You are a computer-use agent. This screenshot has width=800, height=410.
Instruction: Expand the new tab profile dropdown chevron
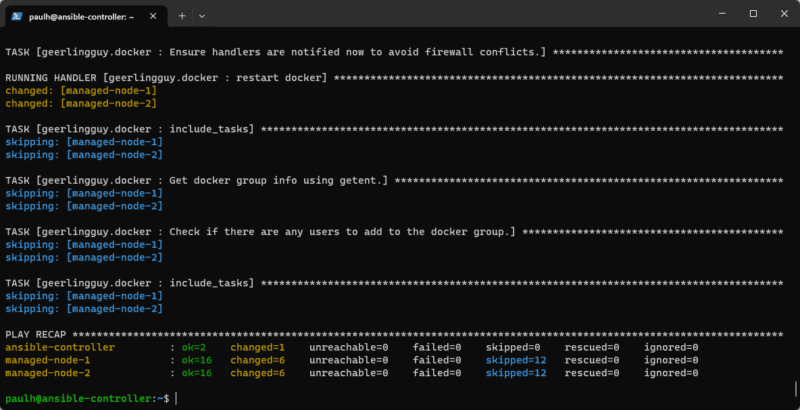(202, 16)
